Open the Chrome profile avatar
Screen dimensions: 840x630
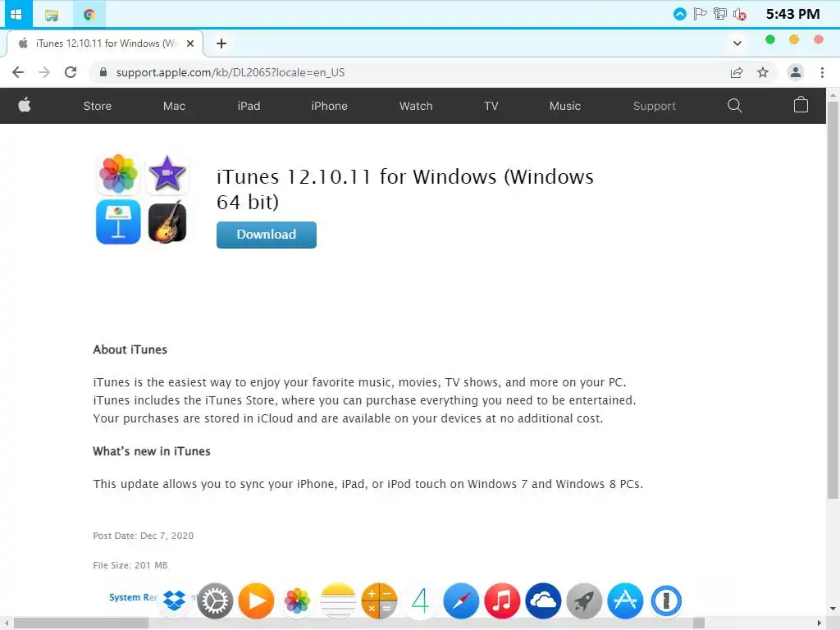(x=796, y=72)
